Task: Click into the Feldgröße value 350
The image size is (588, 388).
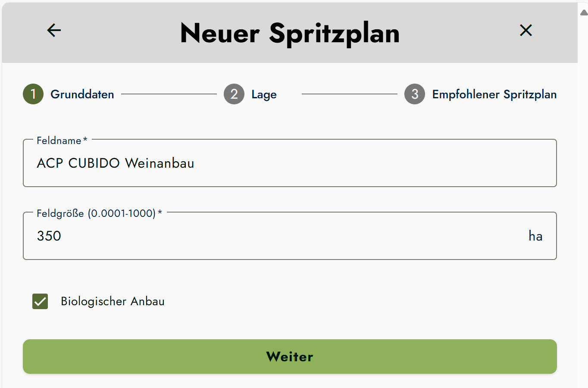Action: click(x=49, y=236)
